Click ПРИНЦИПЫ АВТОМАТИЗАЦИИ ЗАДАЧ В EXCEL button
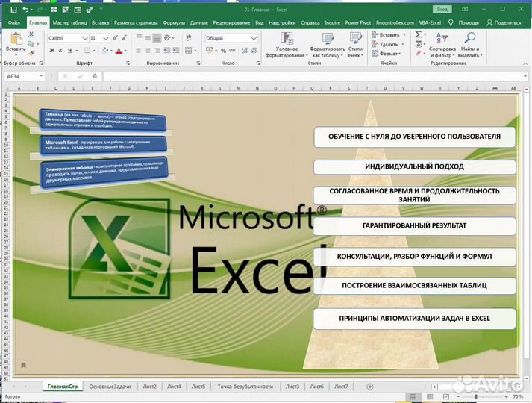Viewport: 532px width, 403px height. (x=414, y=318)
